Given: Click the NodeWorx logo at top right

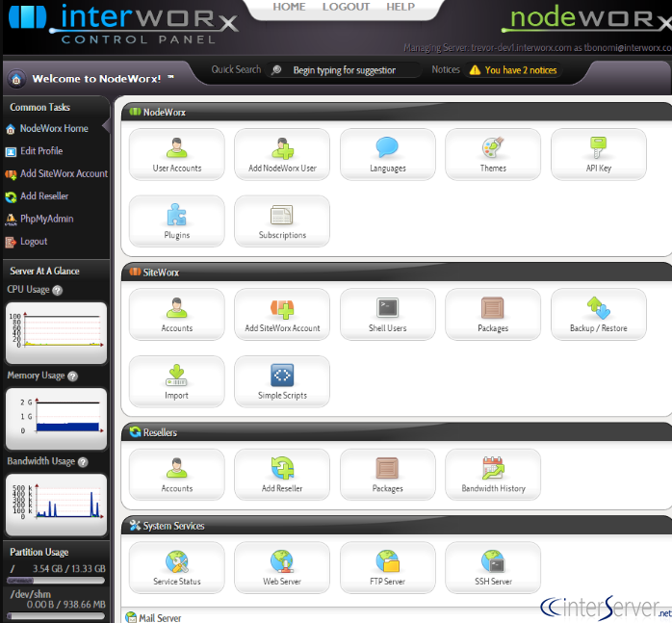Looking at the screenshot, I should pos(587,19).
